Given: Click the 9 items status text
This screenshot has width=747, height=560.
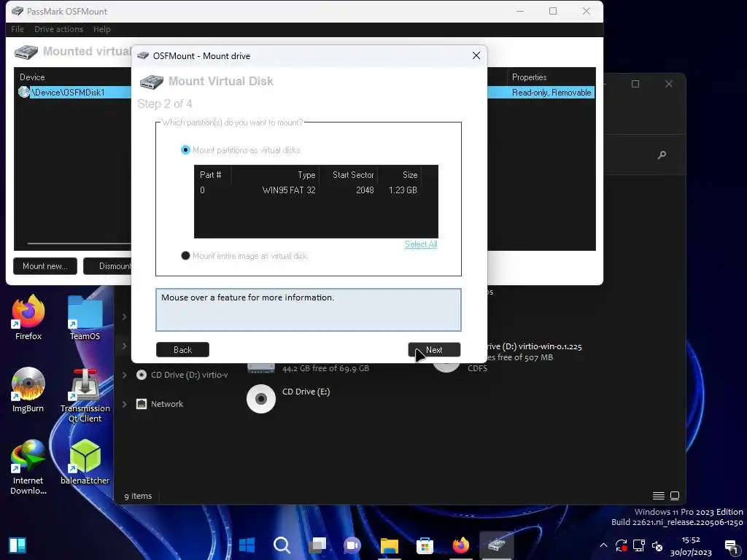Looking at the screenshot, I should click(138, 496).
